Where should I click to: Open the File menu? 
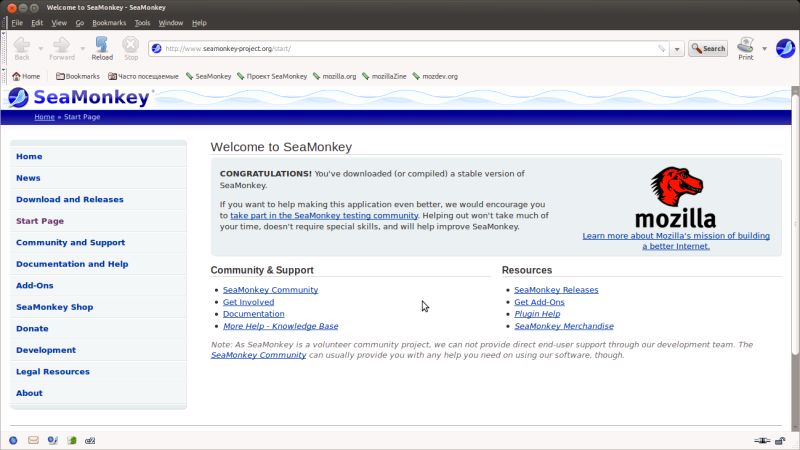[x=17, y=23]
